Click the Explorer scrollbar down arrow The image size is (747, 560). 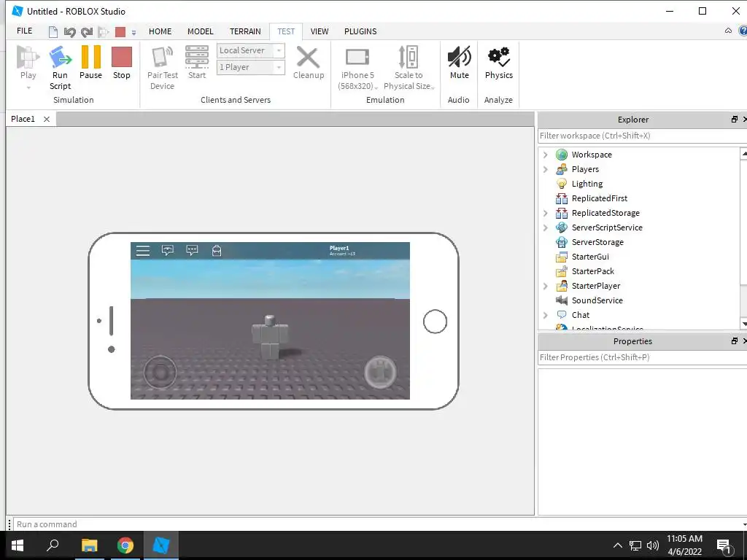(x=744, y=324)
